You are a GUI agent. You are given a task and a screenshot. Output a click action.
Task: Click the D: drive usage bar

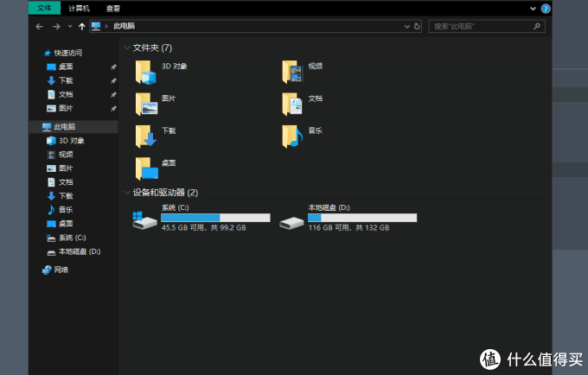(362, 218)
